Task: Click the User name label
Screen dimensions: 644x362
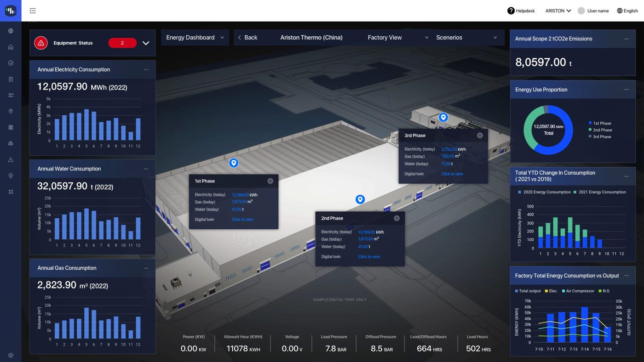Action: (598, 11)
